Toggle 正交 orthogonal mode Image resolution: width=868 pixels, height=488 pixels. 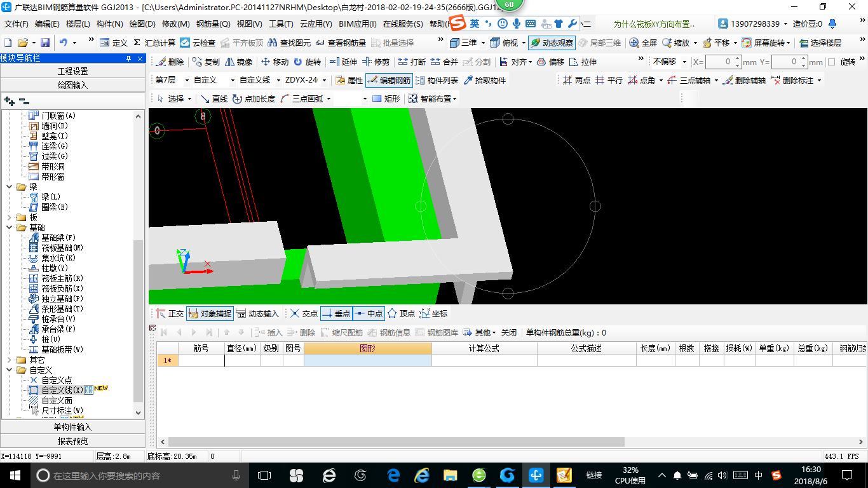tap(170, 313)
